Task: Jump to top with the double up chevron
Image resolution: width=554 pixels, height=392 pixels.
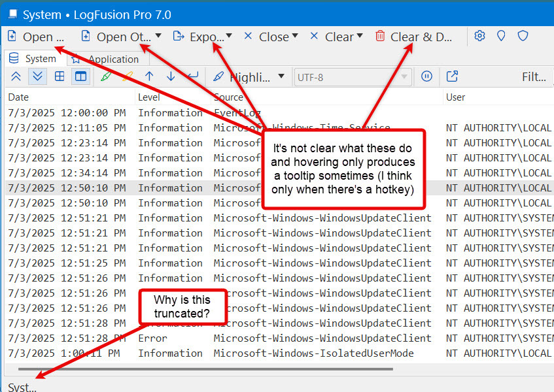Action: coord(16,76)
